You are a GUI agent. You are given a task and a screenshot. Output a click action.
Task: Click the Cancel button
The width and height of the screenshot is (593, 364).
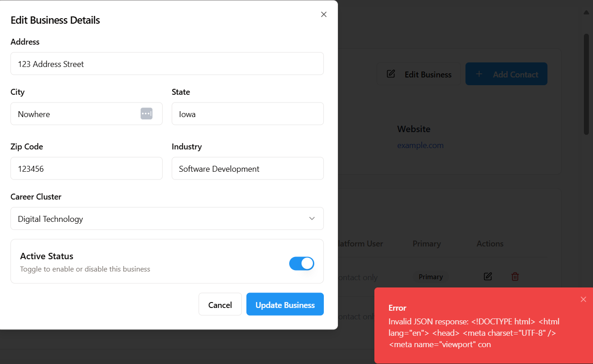220,304
